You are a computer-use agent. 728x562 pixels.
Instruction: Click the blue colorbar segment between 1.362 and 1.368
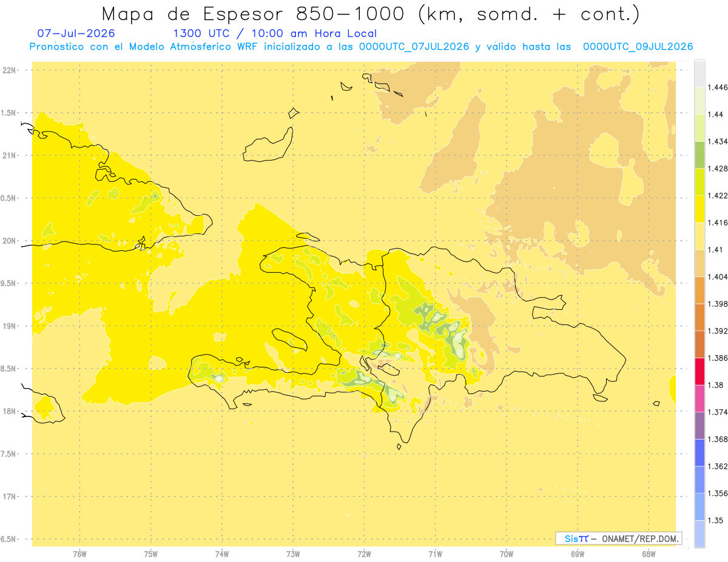(699, 453)
